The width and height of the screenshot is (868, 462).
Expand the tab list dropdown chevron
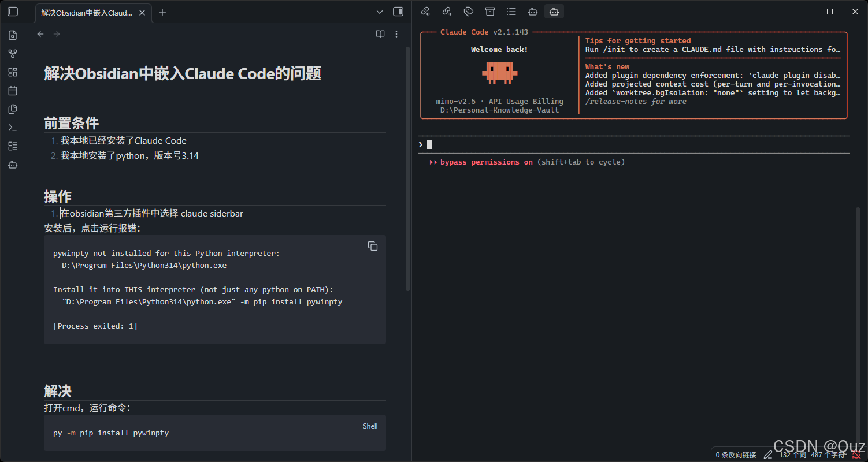[x=380, y=12]
